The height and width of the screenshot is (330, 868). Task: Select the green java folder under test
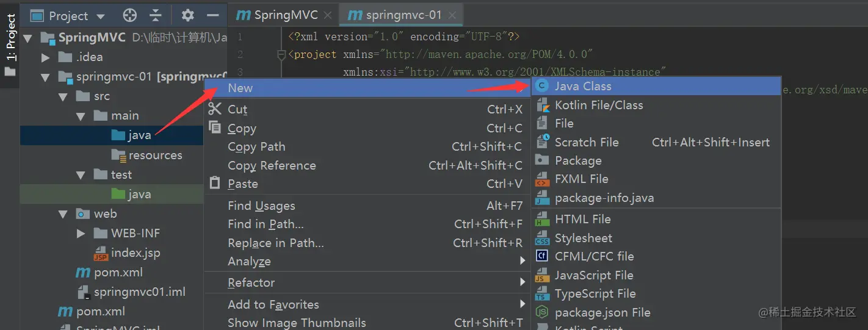tap(112, 194)
